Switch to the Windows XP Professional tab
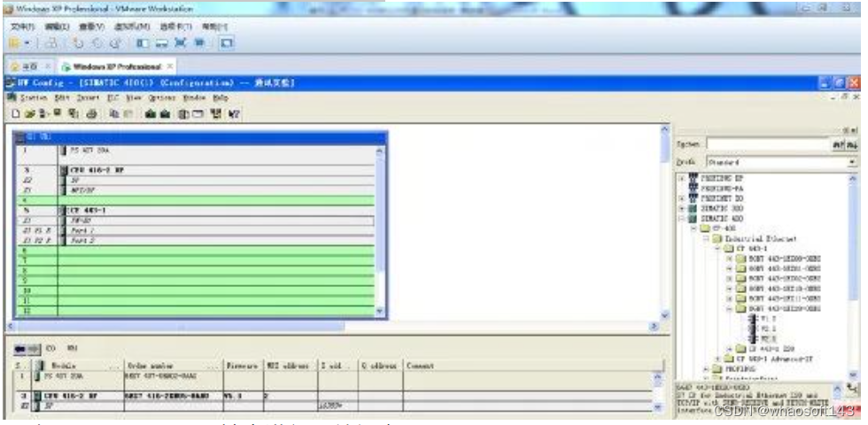Image resolution: width=868 pixels, height=425 pixels. 117,66
